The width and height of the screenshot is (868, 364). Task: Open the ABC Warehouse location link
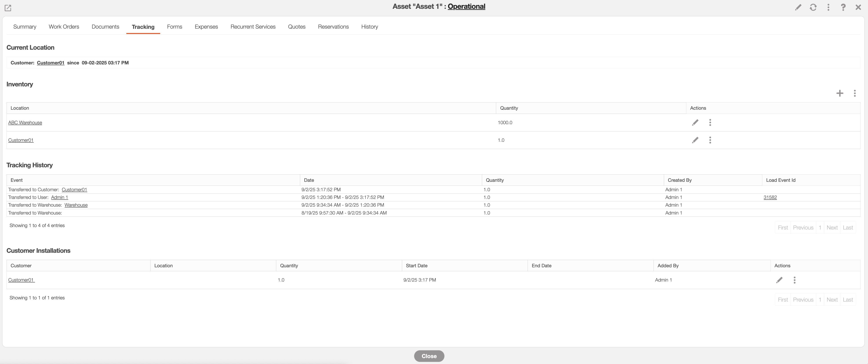click(25, 122)
